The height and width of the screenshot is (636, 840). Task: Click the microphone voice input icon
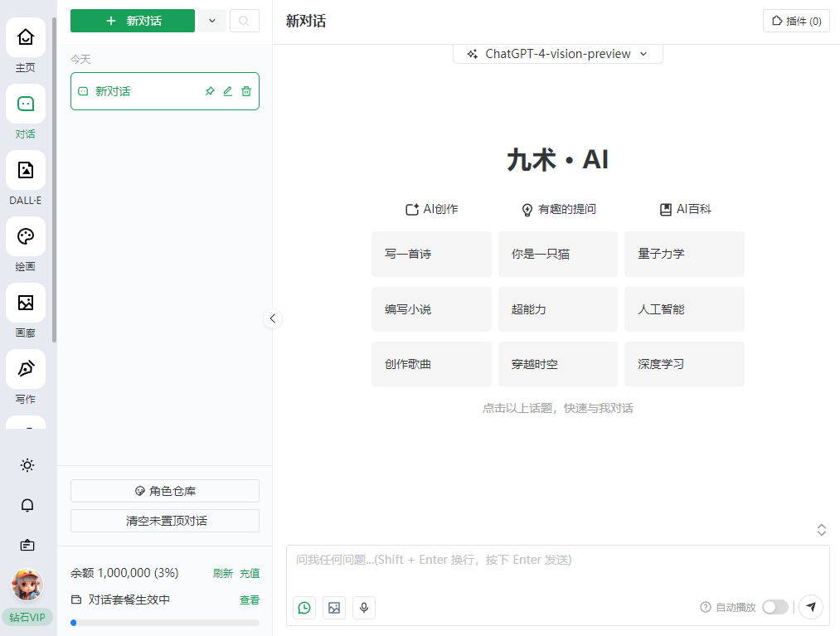click(364, 608)
